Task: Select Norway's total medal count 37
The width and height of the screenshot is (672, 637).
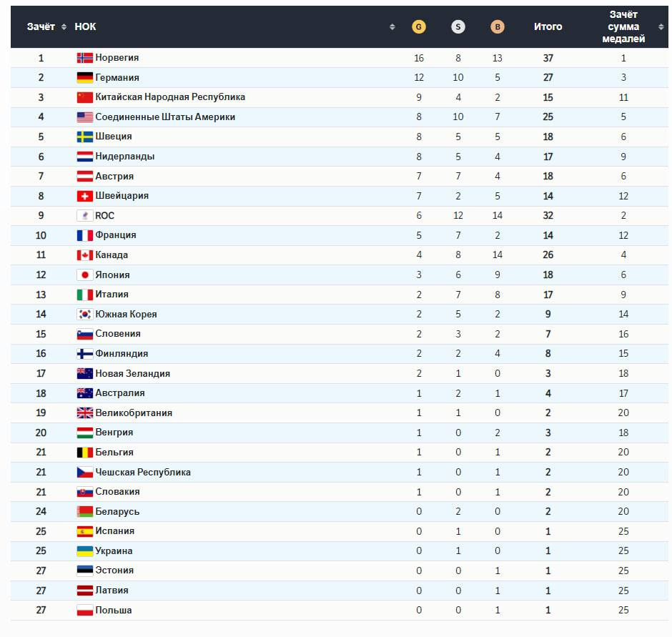Action: [x=548, y=58]
